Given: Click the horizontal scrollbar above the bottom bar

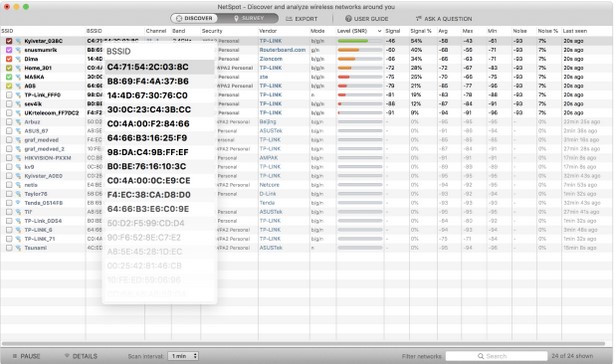Looking at the screenshot, I should [x=303, y=344].
